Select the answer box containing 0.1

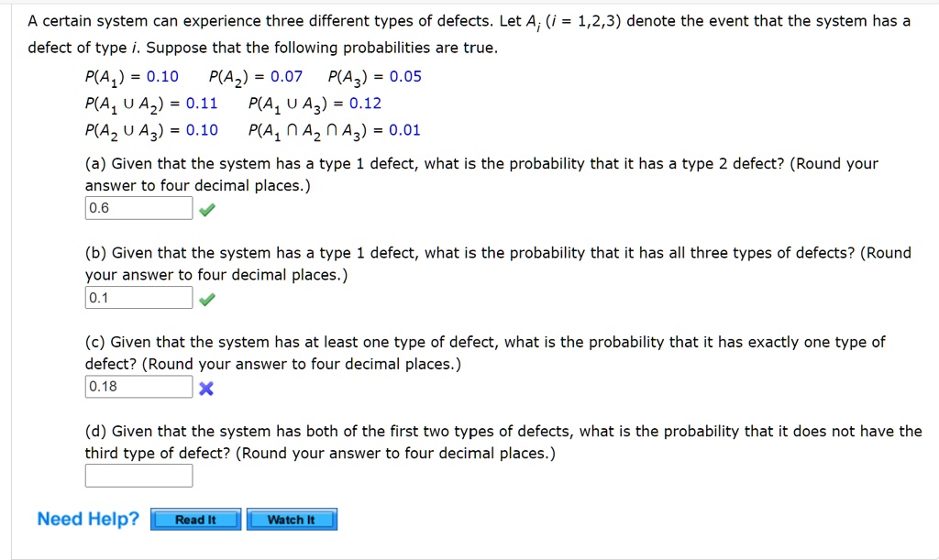coord(138,297)
